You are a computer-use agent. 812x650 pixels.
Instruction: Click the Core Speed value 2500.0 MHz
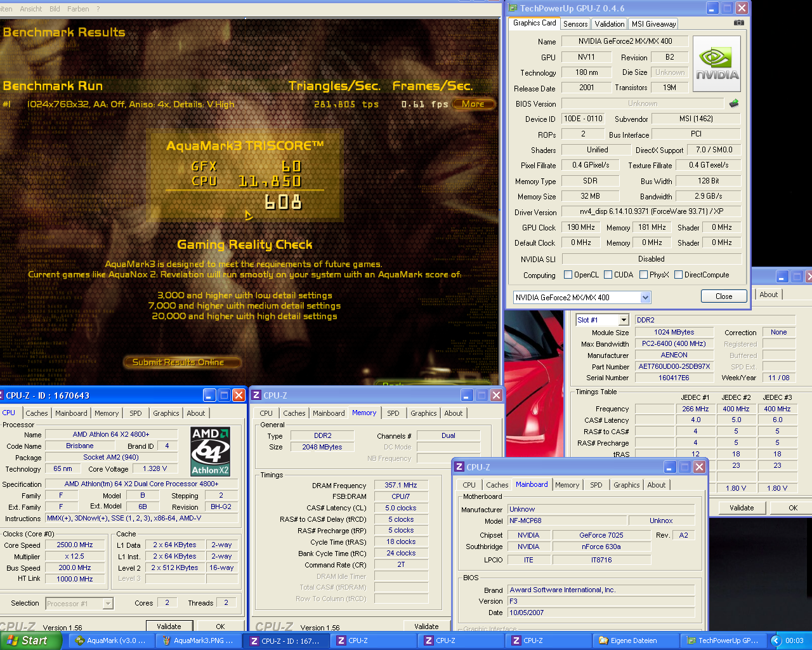point(75,545)
